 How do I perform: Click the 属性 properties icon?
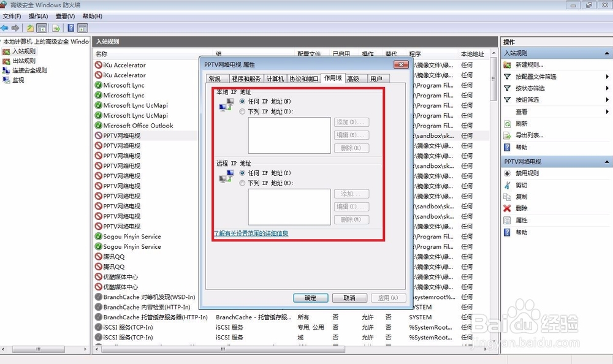click(x=507, y=221)
